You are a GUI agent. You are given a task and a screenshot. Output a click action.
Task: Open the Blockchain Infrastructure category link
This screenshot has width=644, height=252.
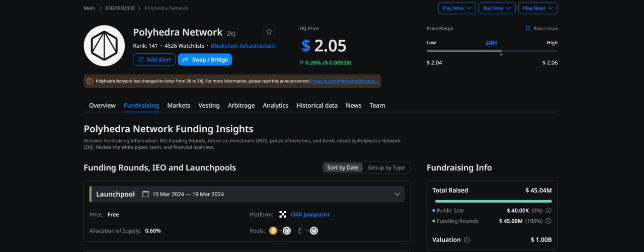[x=243, y=46]
